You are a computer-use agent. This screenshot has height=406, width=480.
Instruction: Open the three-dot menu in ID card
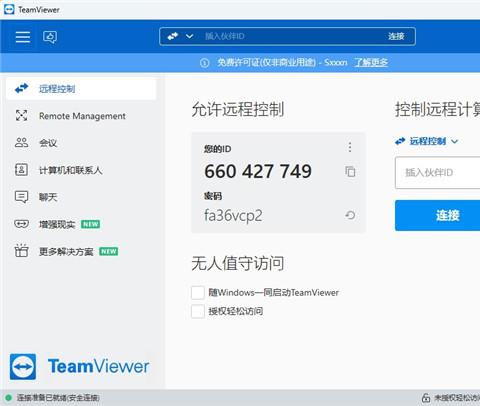(x=350, y=147)
